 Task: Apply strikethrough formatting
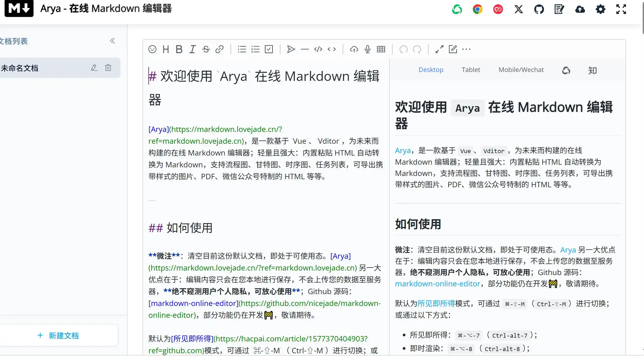(206, 49)
